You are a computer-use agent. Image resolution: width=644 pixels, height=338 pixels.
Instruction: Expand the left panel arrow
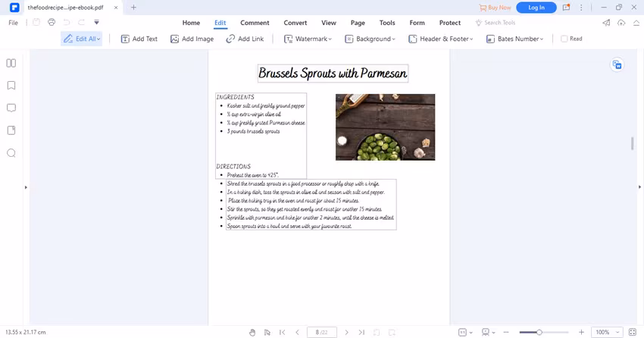coord(26,187)
